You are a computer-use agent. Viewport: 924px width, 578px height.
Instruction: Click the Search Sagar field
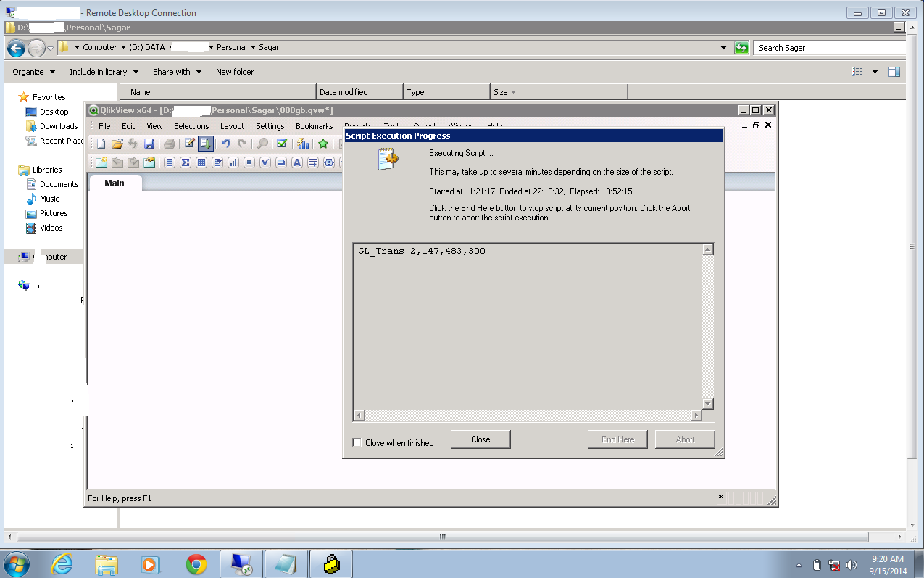[829, 48]
